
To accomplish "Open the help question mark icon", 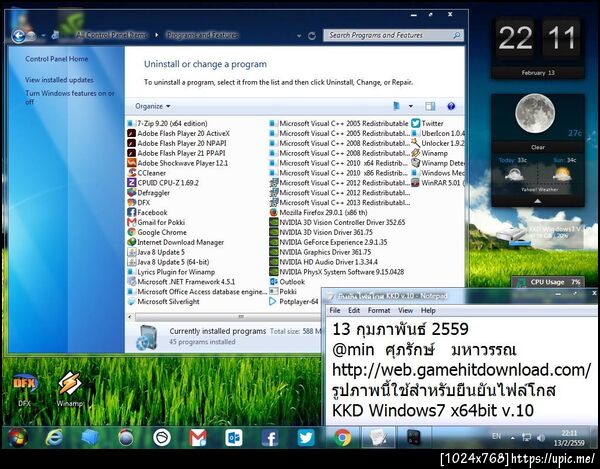I will pos(451,106).
